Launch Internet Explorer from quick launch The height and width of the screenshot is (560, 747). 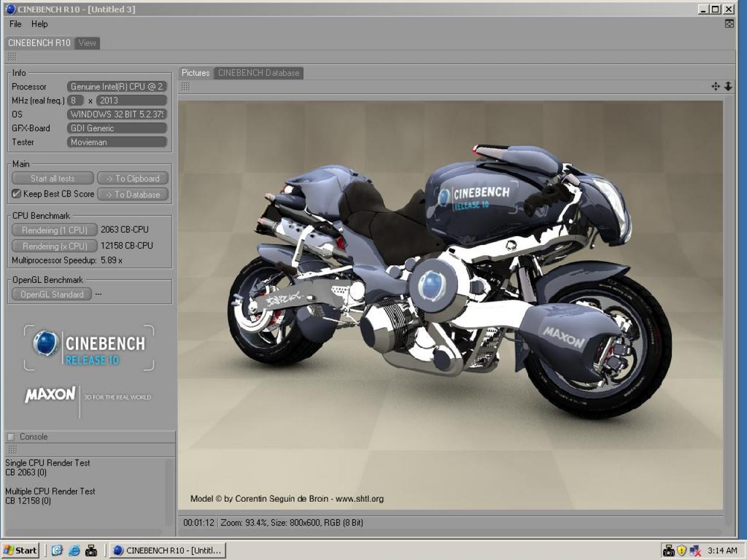point(74,550)
